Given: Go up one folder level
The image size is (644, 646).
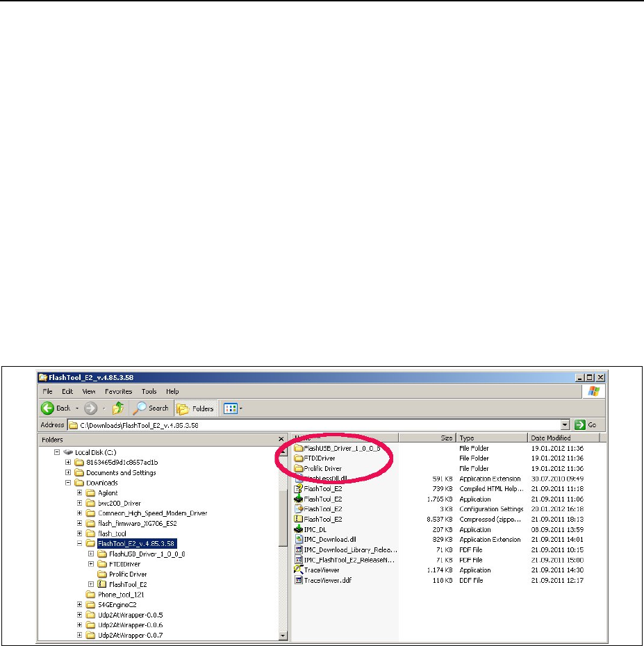Looking at the screenshot, I should (x=118, y=408).
